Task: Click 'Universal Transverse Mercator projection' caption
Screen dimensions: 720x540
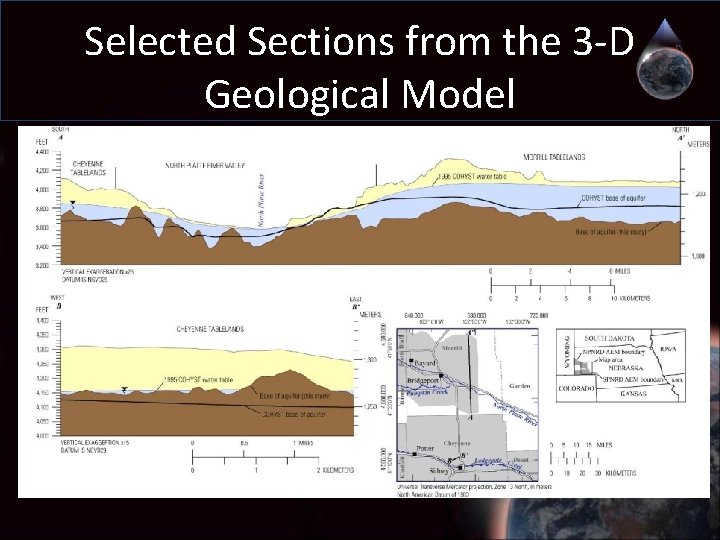Action: point(474,487)
